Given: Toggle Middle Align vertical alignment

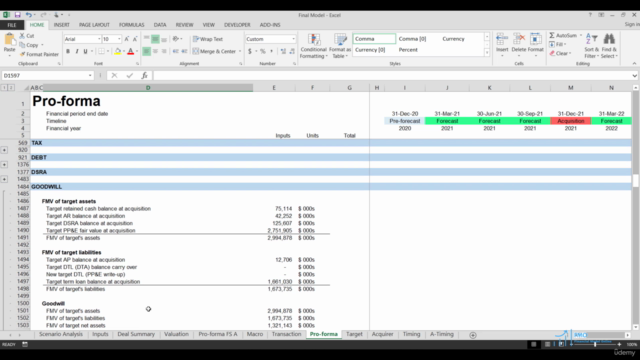Looking at the screenshot, I should [x=155, y=39].
